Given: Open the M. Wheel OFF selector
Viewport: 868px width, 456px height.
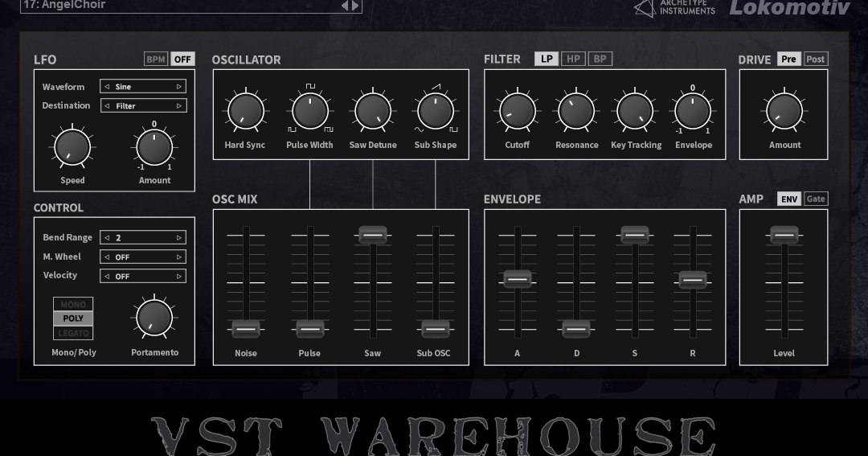Looking at the screenshot, I should coord(143,257).
